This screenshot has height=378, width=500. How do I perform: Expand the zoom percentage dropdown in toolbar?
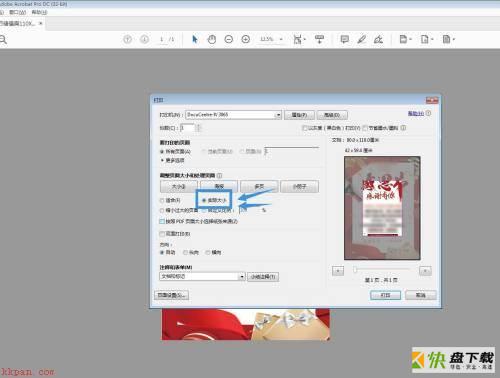(281, 39)
